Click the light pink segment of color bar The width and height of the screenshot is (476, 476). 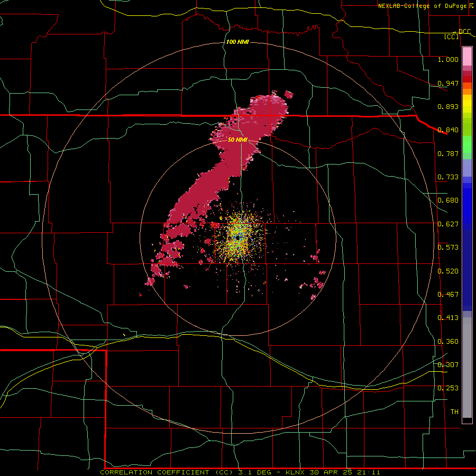tap(467, 56)
